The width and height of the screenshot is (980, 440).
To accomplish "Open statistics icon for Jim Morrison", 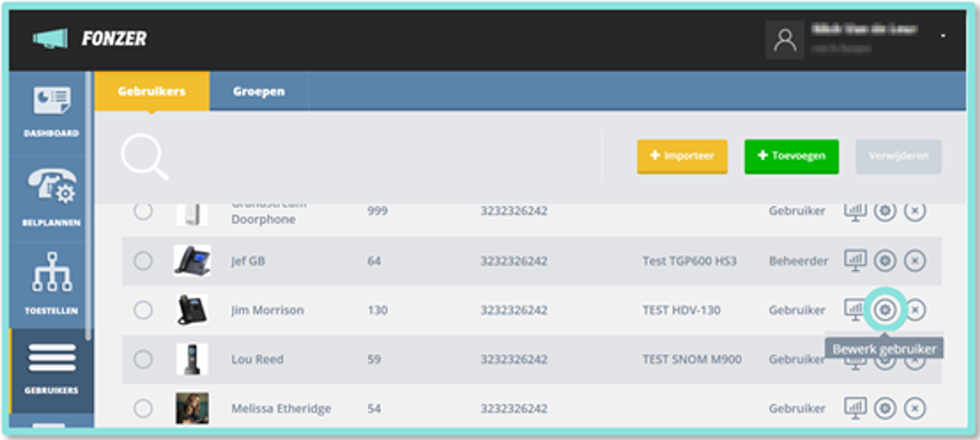I will point(854,308).
